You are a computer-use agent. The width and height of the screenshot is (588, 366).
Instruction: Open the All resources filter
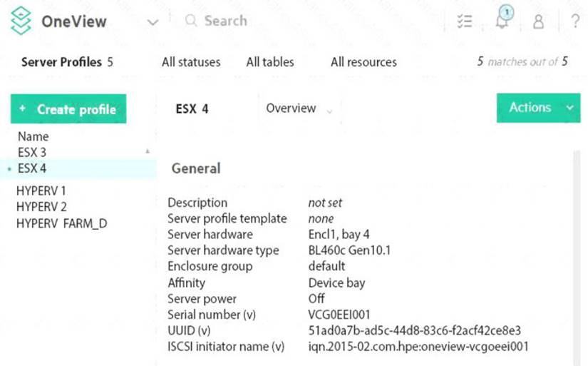click(x=363, y=62)
